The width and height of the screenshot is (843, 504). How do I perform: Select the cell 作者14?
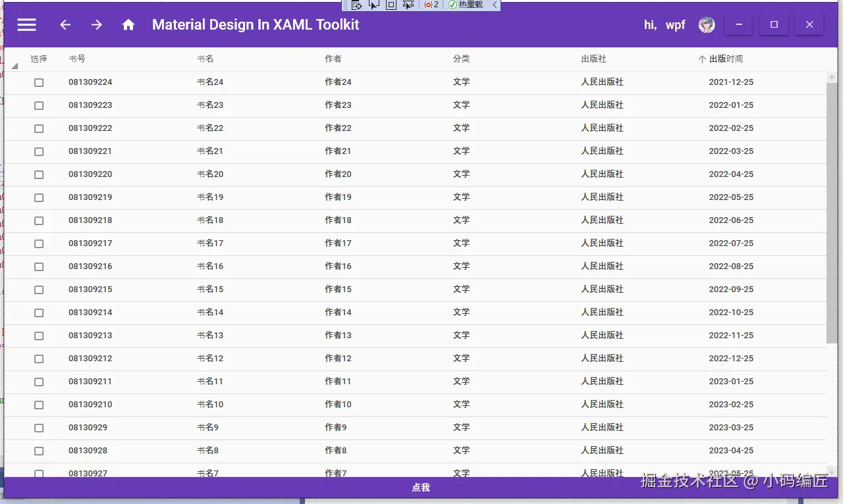pos(338,313)
